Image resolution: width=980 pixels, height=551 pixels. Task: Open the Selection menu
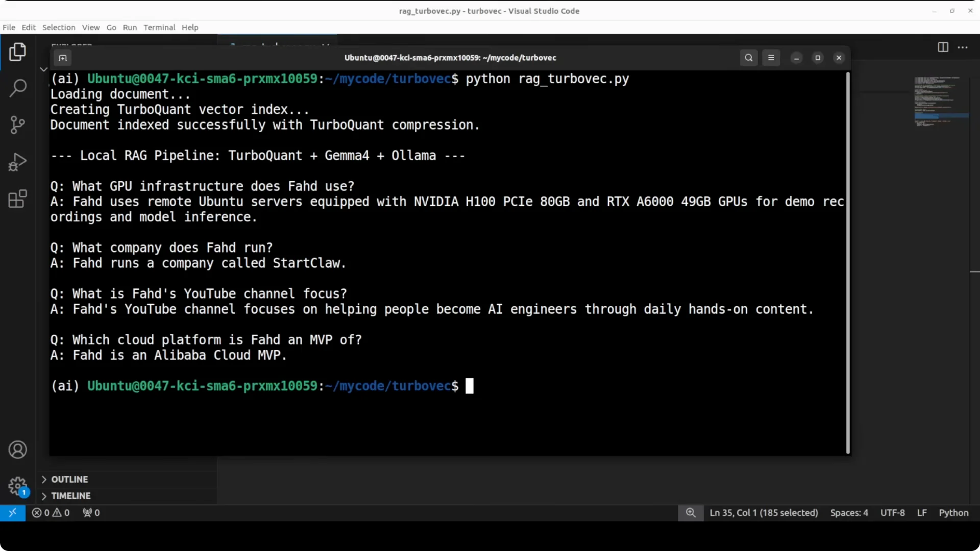coord(59,28)
